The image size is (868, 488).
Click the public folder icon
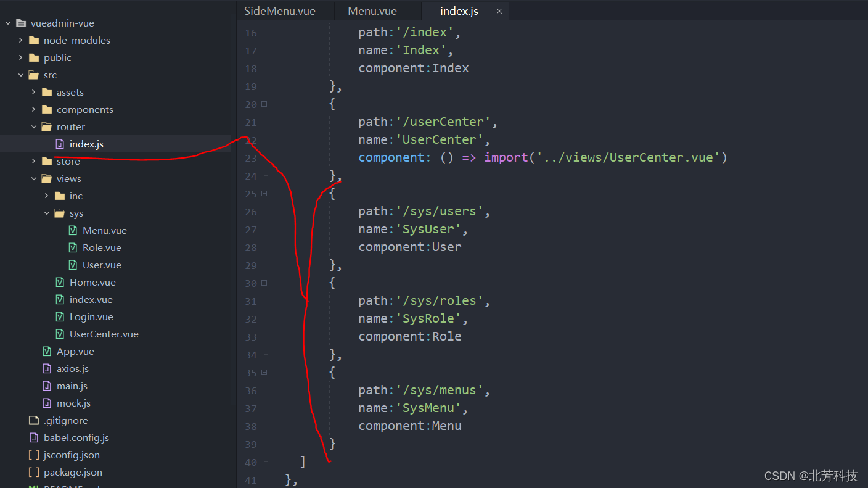[x=33, y=58]
